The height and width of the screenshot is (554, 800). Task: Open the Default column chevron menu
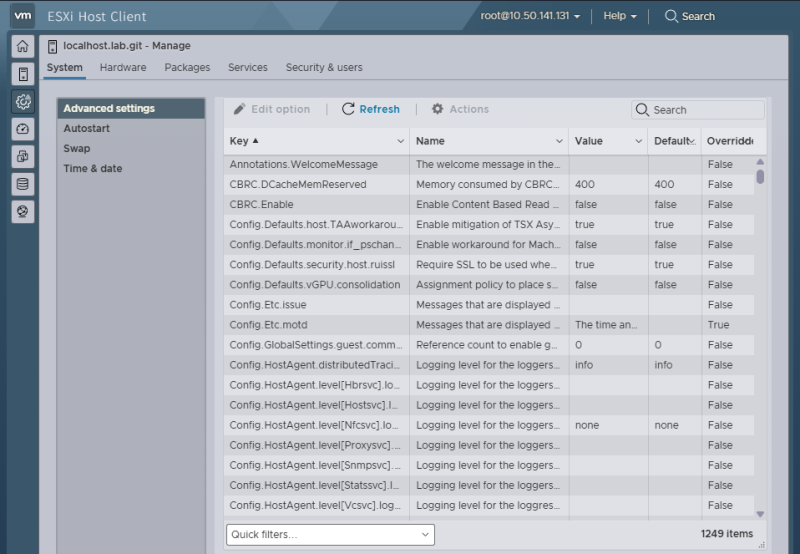692,141
